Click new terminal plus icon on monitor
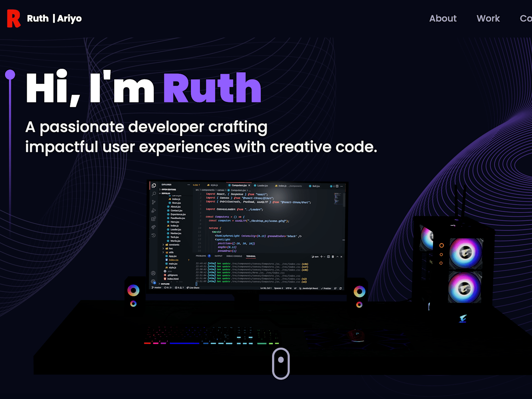532x399 pixels. tap(321, 257)
